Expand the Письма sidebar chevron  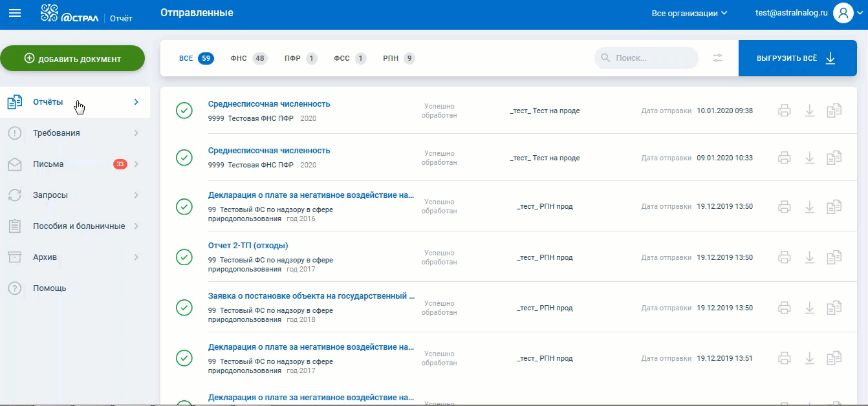(136, 164)
